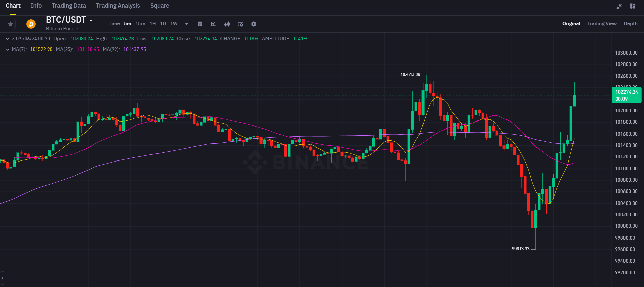This screenshot has height=287, width=644.
Task: Click the 103000.00 price axis label
Action: (626, 53)
